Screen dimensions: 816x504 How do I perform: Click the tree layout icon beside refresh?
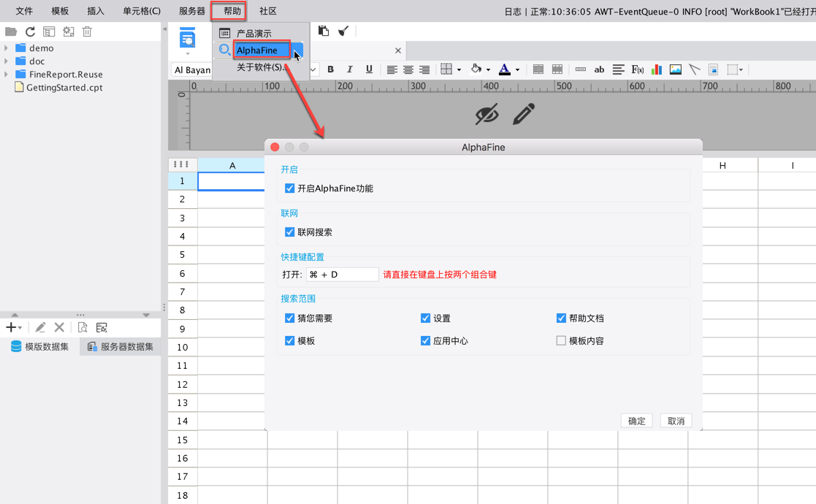click(49, 31)
